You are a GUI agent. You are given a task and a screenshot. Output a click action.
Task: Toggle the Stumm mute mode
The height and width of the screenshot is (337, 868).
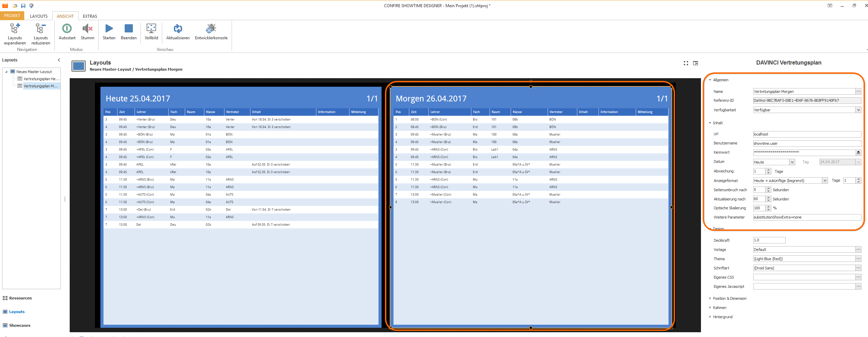click(x=87, y=32)
